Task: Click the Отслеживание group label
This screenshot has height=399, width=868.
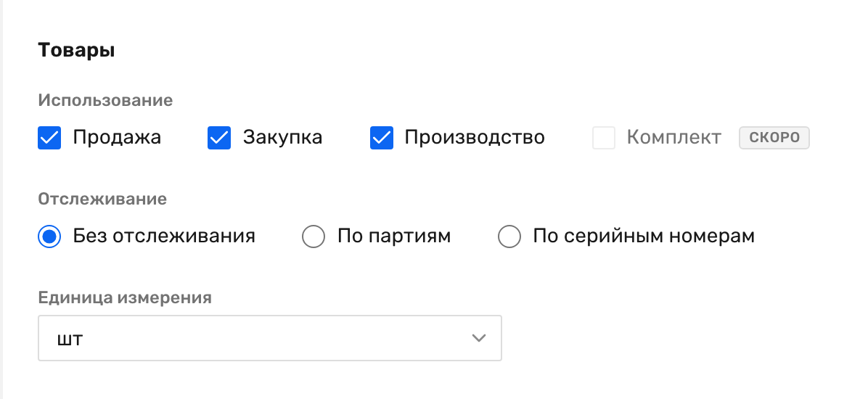Action: [102, 199]
